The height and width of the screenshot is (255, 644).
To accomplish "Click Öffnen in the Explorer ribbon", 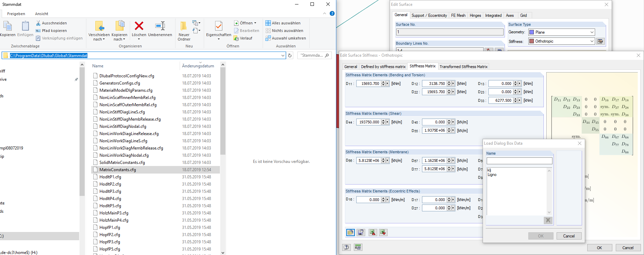I will click(245, 23).
